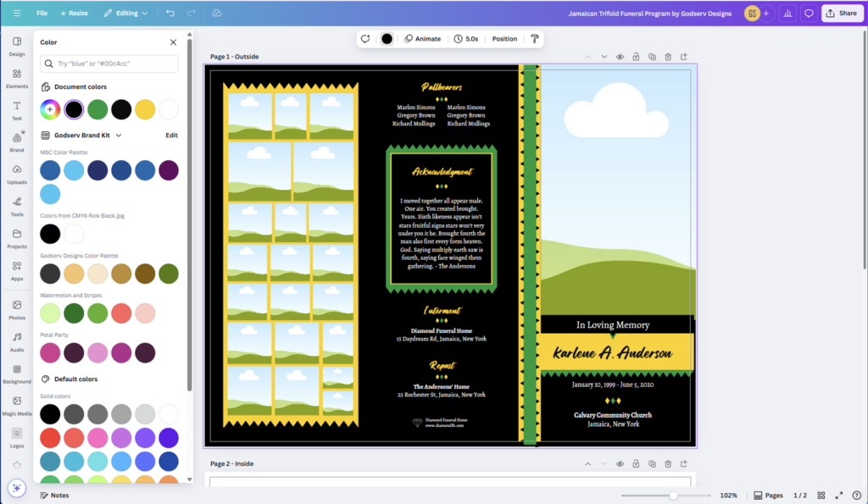Open the Position tab in toolbar
868x504 pixels.
[504, 39]
